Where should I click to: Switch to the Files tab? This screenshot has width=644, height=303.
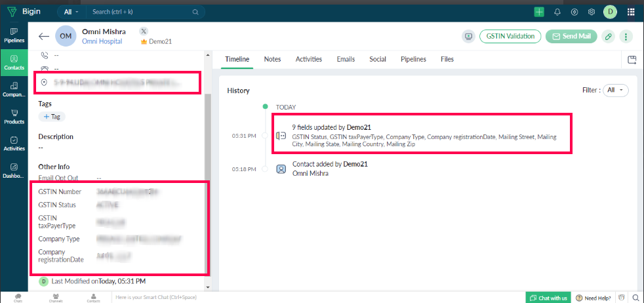[x=447, y=59]
